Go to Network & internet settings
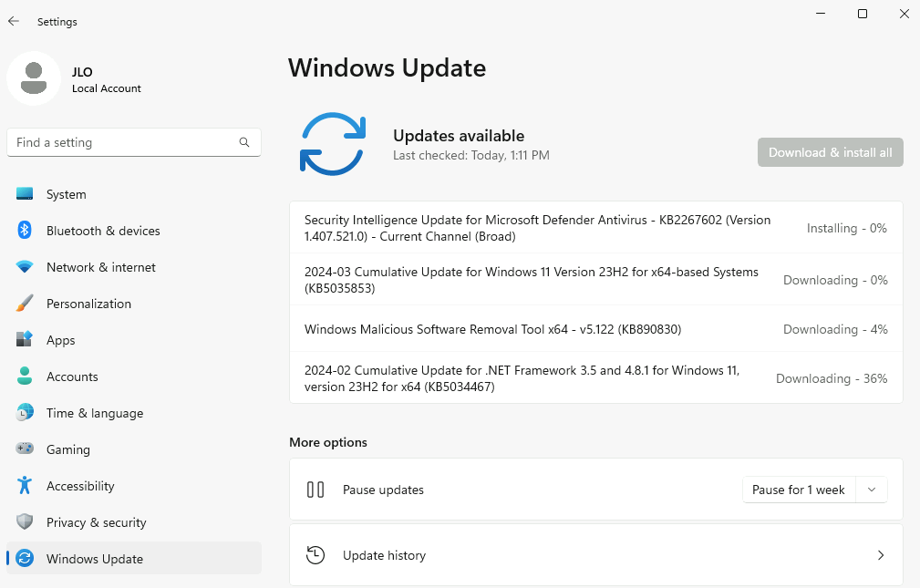Image resolution: width=920 pixels, height=588 pixels. tap(134, 267)
